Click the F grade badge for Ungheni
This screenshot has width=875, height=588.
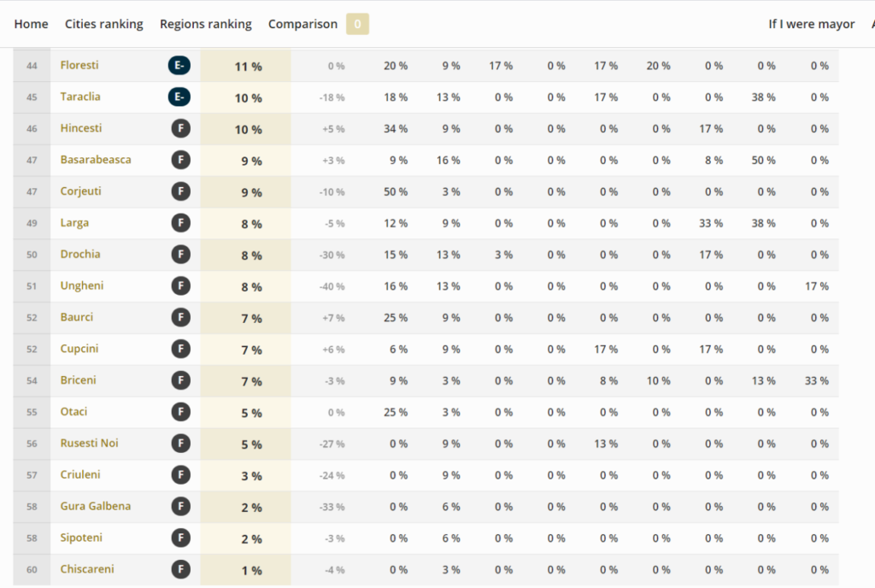(181, 286)
